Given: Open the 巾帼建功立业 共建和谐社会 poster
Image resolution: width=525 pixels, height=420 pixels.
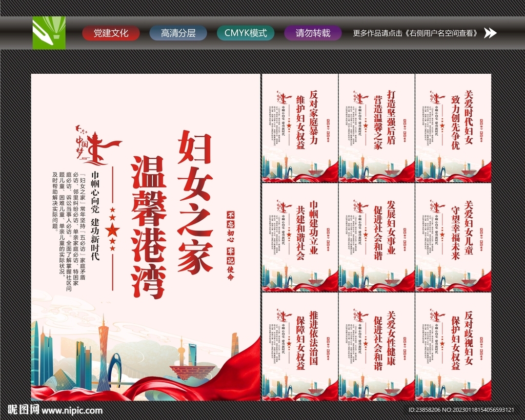Looking at the screenshot, I should coord(300,238).
